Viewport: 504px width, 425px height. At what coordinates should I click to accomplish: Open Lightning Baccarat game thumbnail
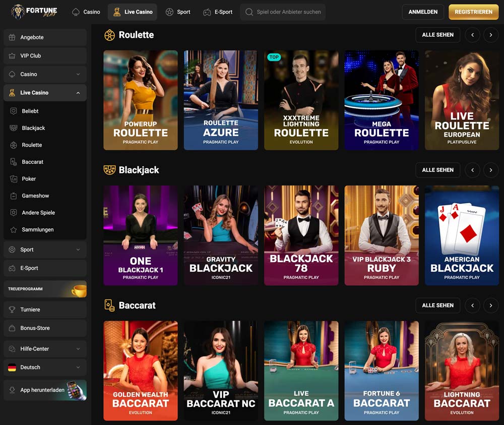tap(462, 371)
